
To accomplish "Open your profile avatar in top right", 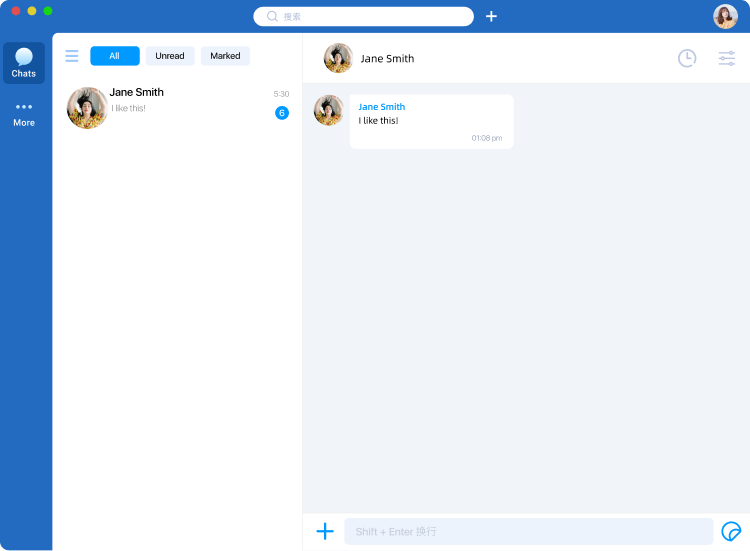I will coord(725,16).
